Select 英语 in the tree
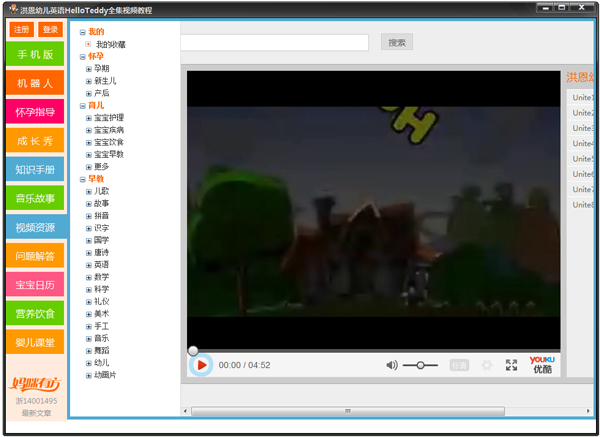The image size is (600, 437). (x=101, y=264)
